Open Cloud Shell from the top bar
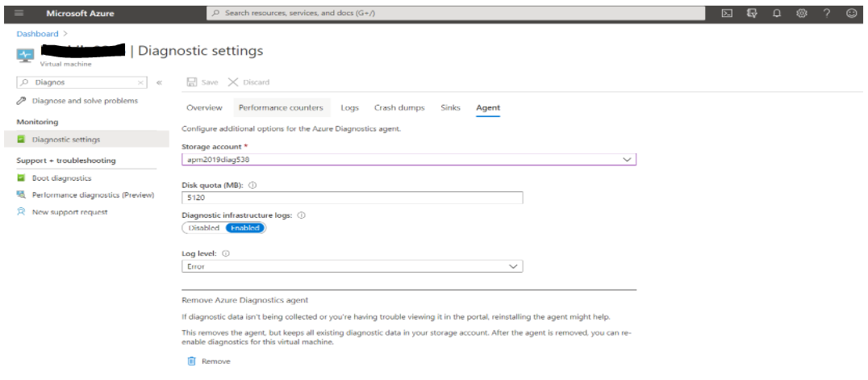The width and height of the screenshot is (868, 380). pos(728,13)
